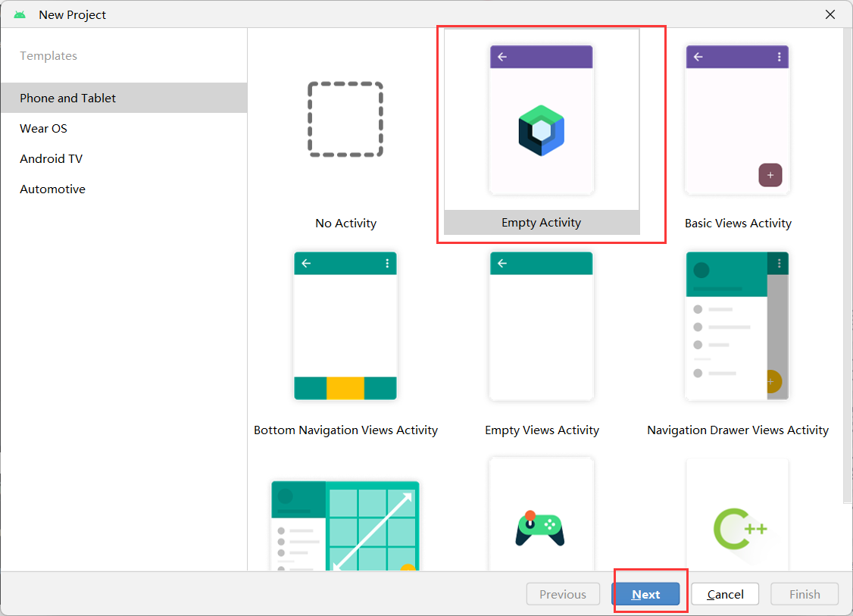
Task: Pick the Basic Views Activity template
Action: tap(737, 120)
